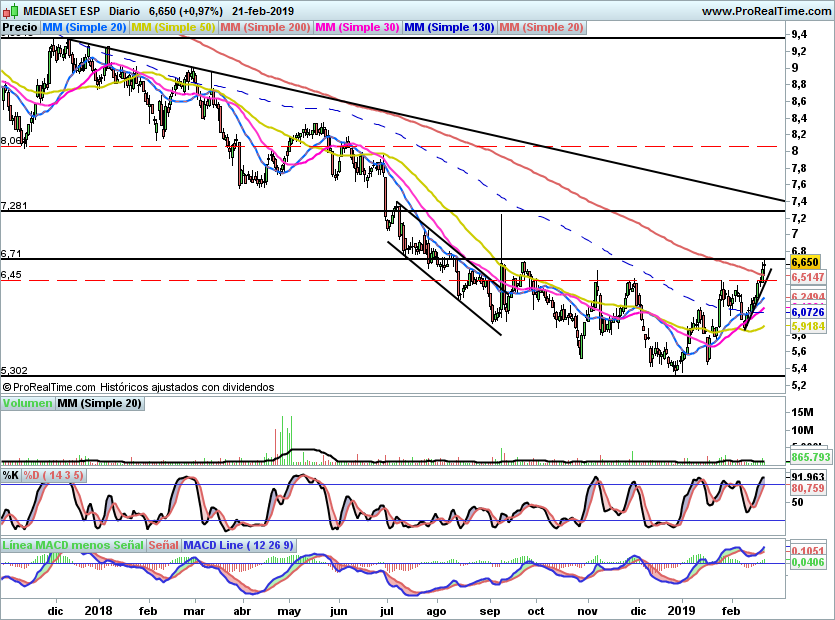The height and width of the screenshot is (620, 835).
Task: Open the salmon MM (Simple 20) label
Action: coord(542,27)
